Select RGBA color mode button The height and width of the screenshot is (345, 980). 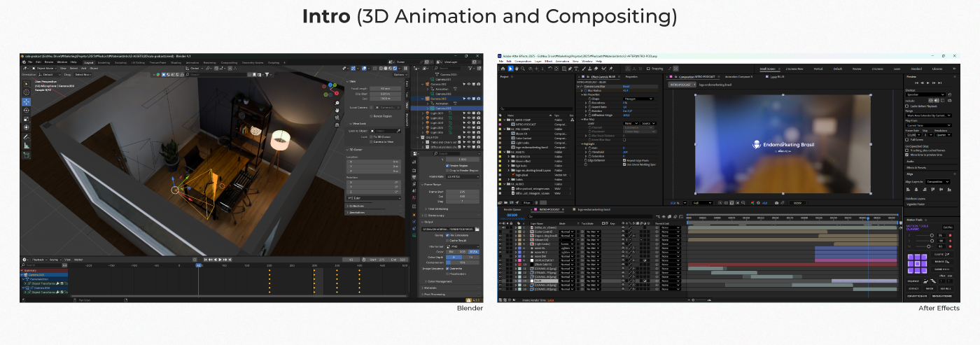[474, 252]
